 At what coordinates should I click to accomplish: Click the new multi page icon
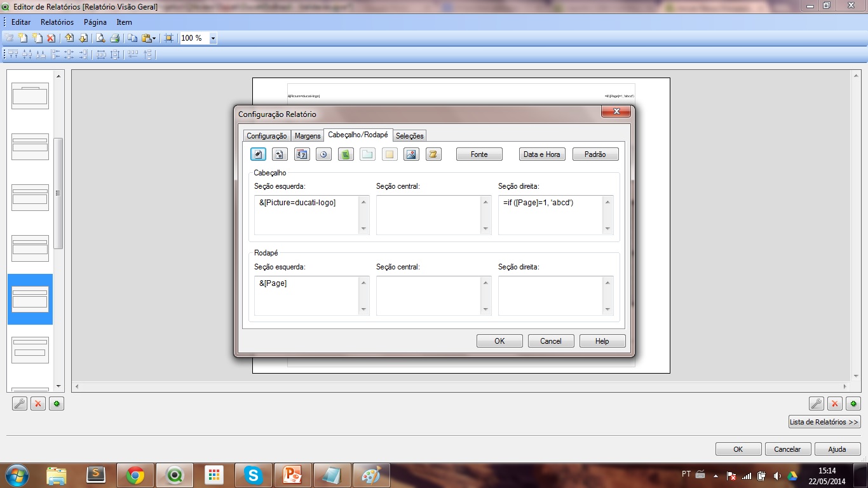[37, 38]
